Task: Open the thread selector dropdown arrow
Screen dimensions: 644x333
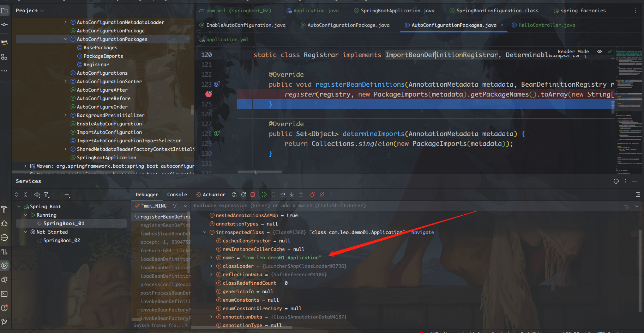Action: (186, 206)
